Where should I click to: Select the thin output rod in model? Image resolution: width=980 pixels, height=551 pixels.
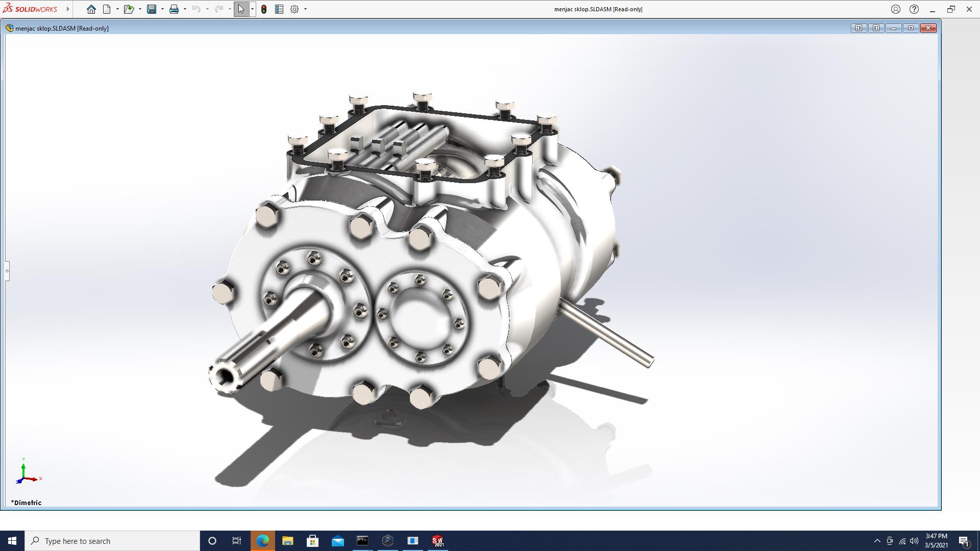tap(607, 333)
